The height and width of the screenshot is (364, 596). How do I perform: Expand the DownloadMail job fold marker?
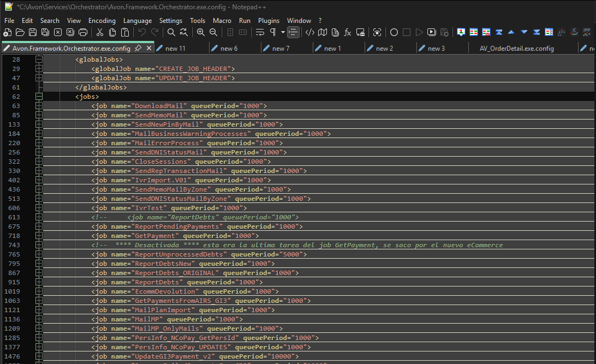click(x=39, y=106)
